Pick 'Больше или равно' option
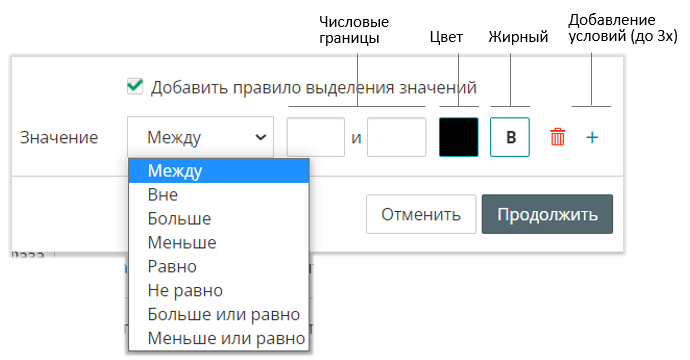690x360 pixels. 219,314
